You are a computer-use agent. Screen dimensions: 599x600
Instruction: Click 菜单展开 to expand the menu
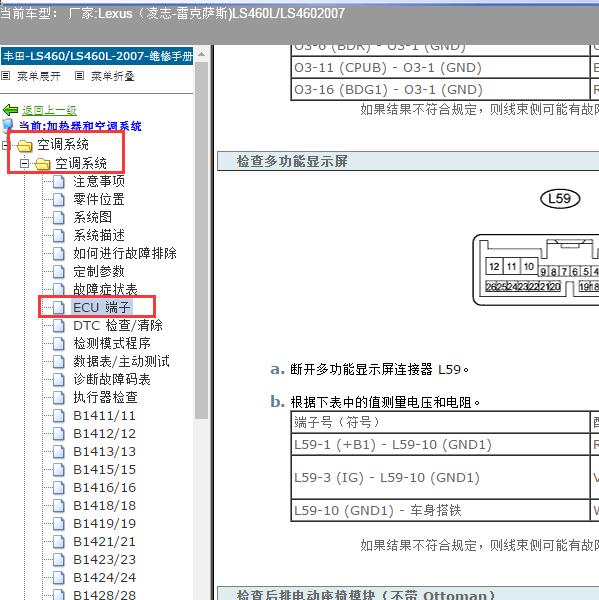click(x=39, y=76)
